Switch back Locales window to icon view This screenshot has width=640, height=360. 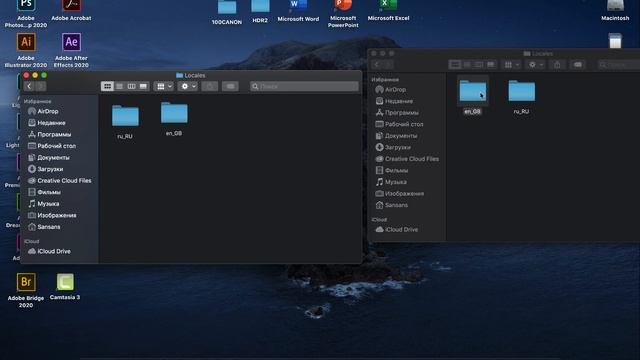[455, 64]
